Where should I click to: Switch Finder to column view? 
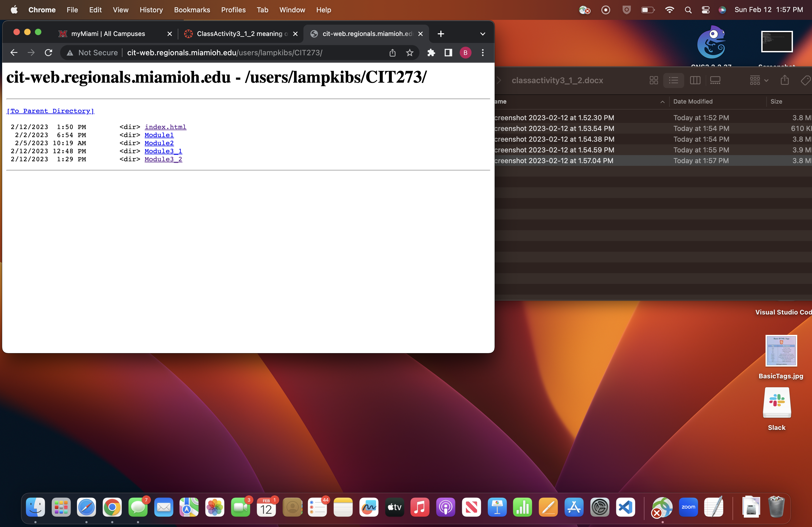coord(695,80)
